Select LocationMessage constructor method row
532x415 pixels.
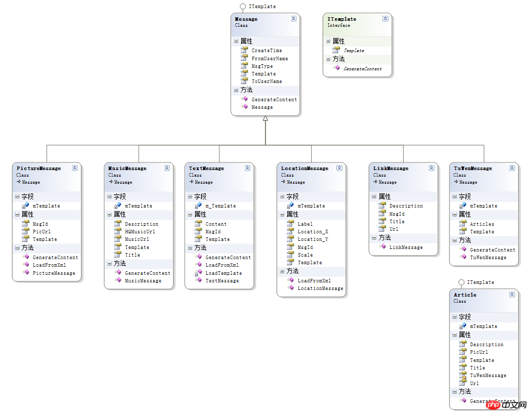pyautogui.click(x=320, y=288)
